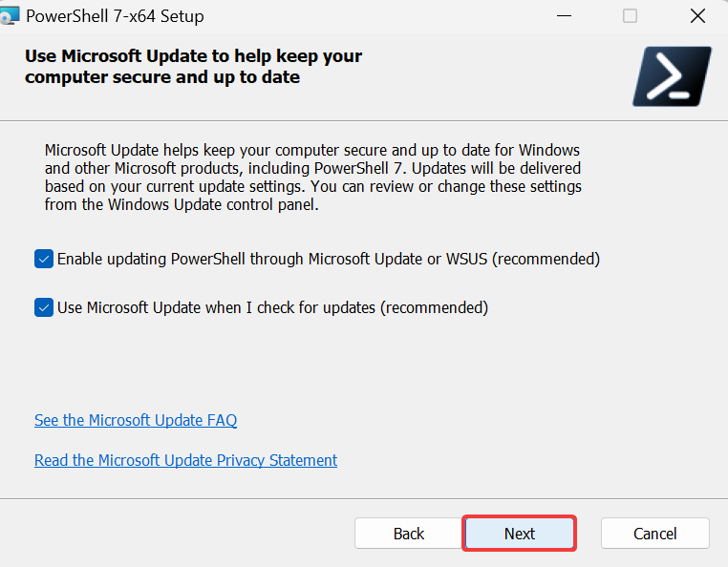Click the installer icon in the title bar
This screenshot has width=728, height=567.
coord(10,15)
